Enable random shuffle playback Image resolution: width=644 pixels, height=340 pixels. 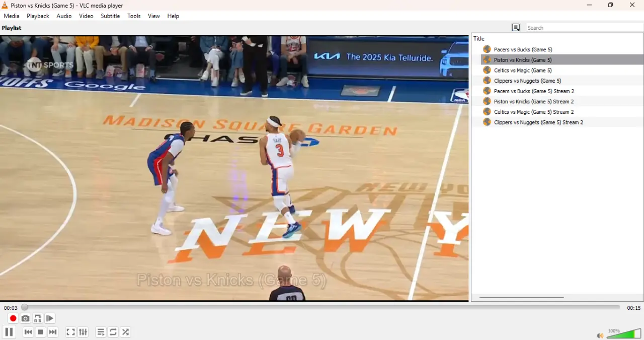pos(126,332)
